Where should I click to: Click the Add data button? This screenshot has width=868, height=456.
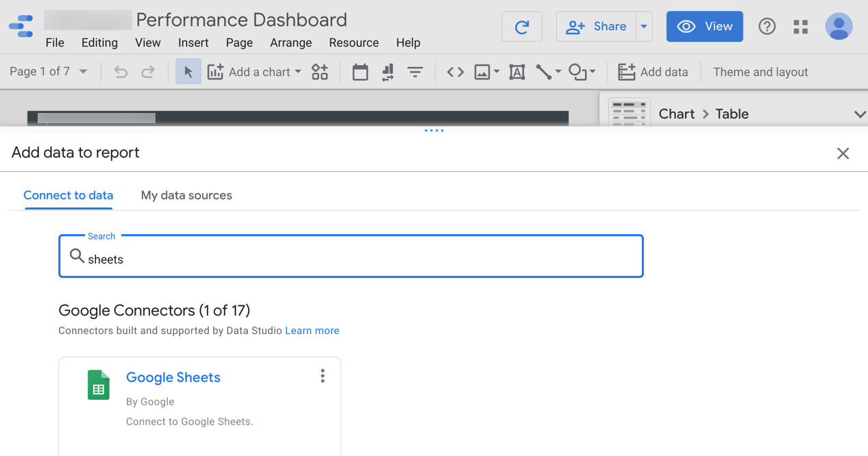653,72
